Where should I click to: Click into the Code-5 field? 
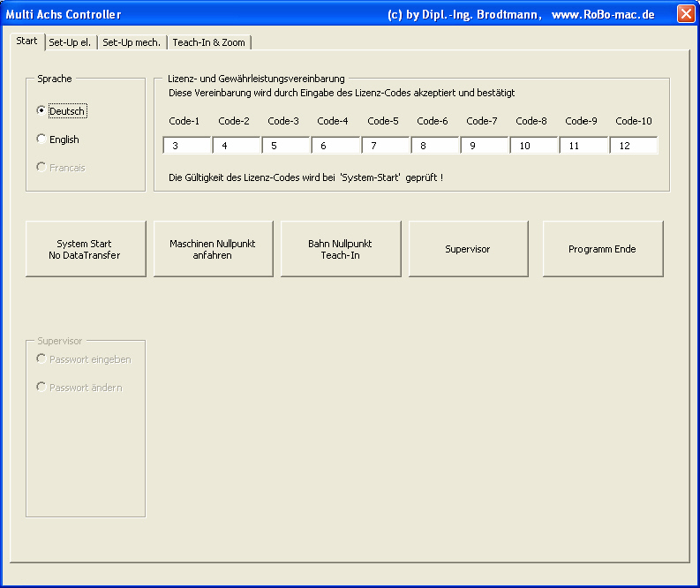coord(385,146)
